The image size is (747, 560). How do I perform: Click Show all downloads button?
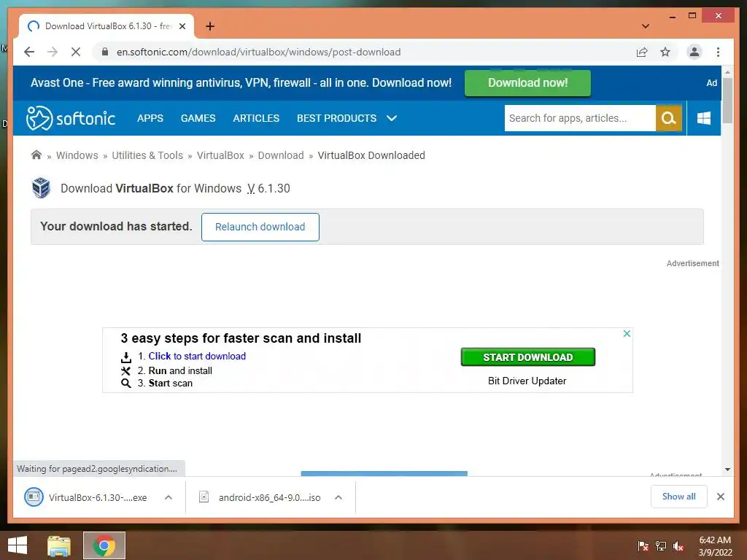point(679,497)
